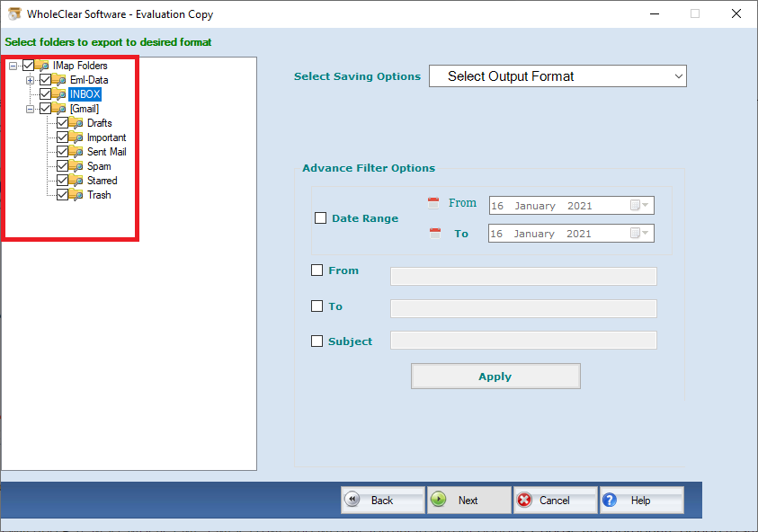The height and width of the screenshot is (532, 758).
Task: Click the Cancel button
Action: tap(556, 501)
